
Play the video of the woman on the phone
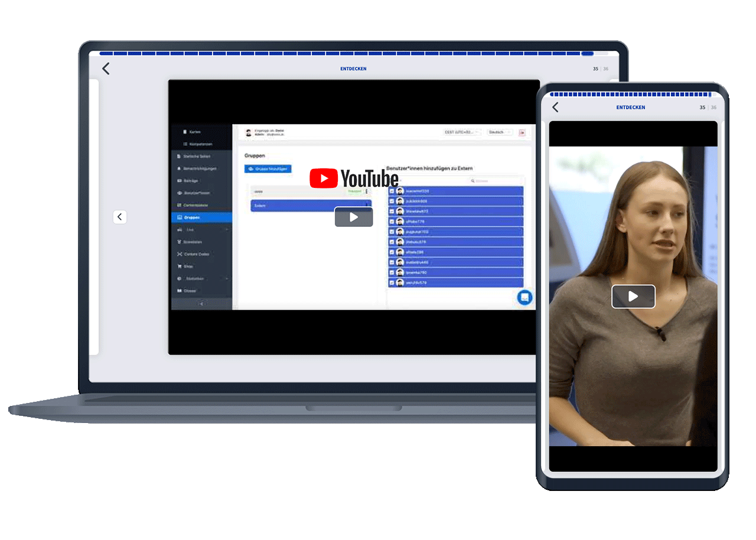633,297
